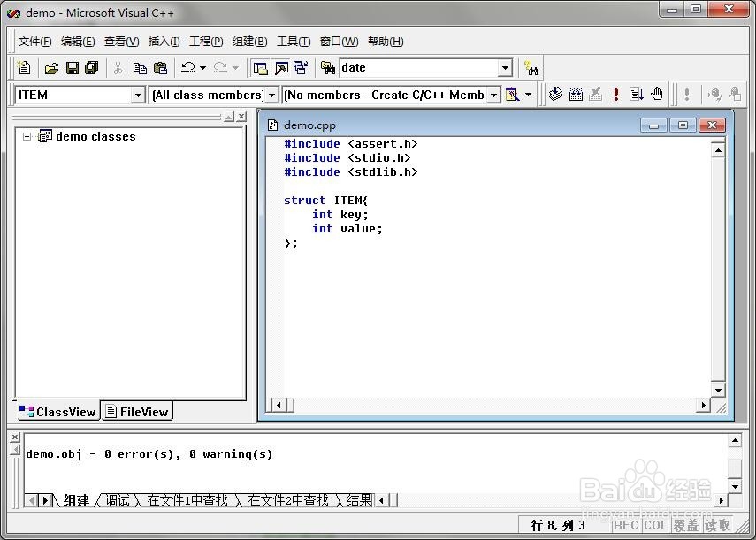Open the 文件(F) menu
756x540 pixels.
coord(34,42)
